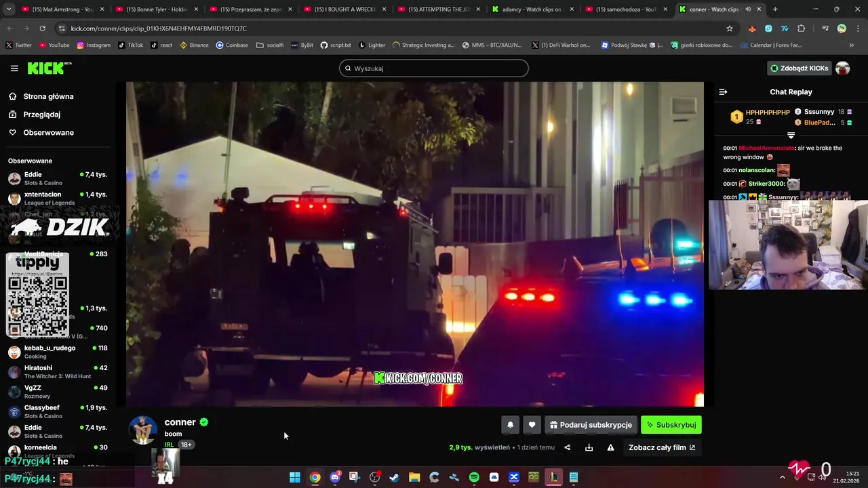Click the clip notification bell button
This screenshot has height=488, width=868.
coord(510,425)
